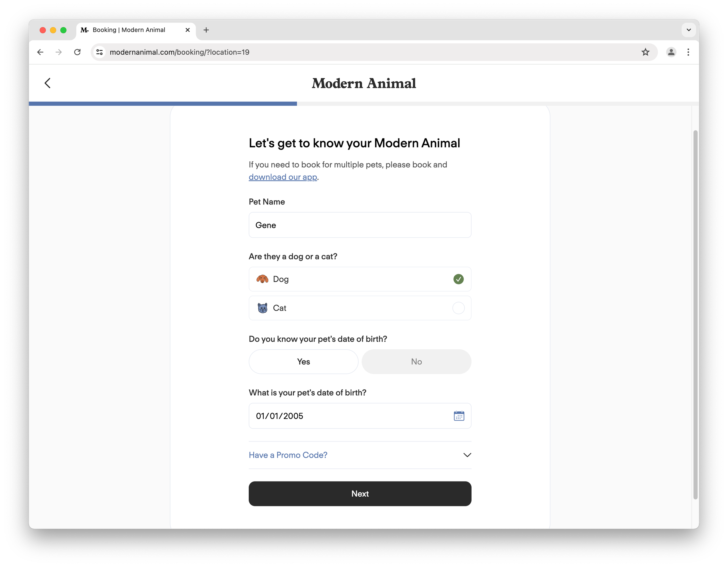Image resolution: width=728 pixels, height=567 pixels.
Task: Click the browser back arrow
Action: tap(40, 52)
